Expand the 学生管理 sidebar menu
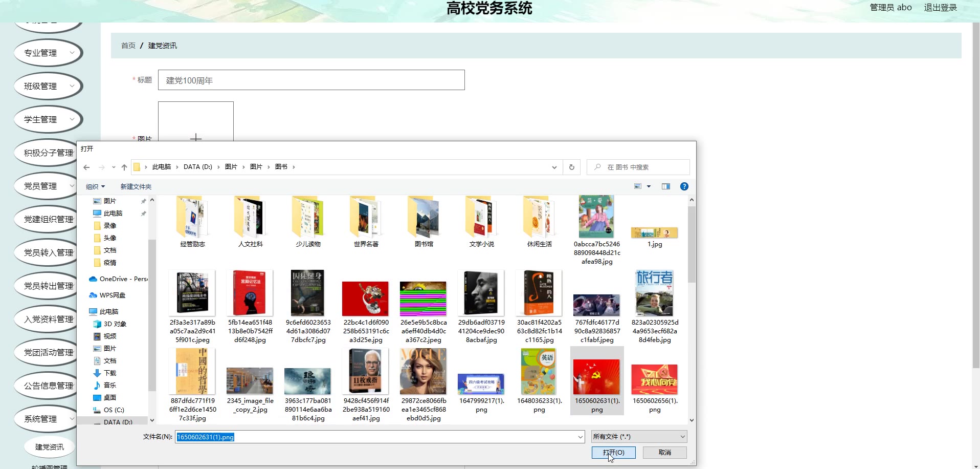The height and width of the screenshot is (469, 980). coord(49,119)
